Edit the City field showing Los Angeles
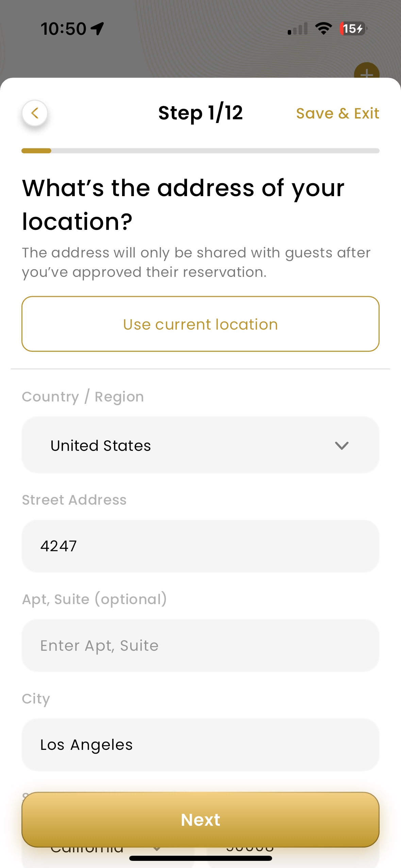The width and height of the screenshot is (401, 868). tap(200, 745)
